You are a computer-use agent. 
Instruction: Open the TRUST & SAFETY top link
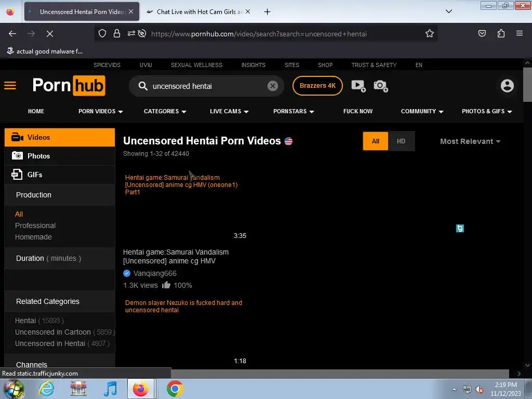click(374, 65)
